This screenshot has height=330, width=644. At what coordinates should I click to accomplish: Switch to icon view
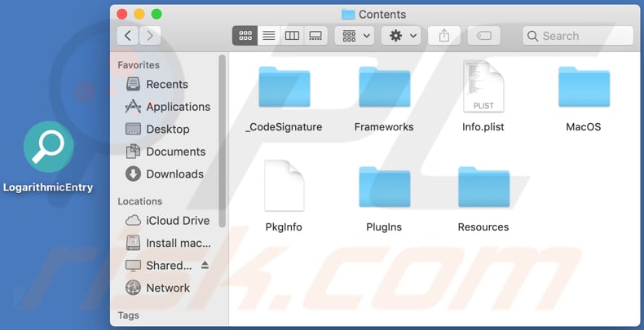245,36
